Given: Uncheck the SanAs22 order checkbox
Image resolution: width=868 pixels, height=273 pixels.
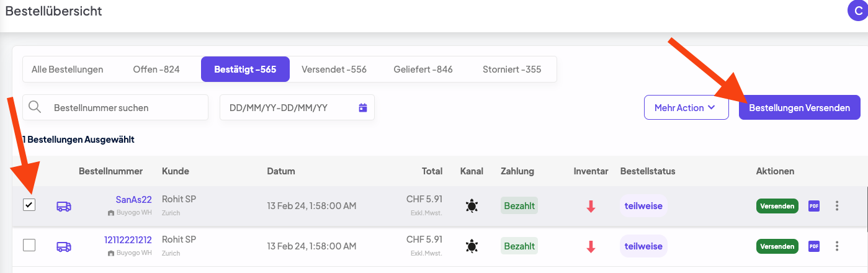Looking at the screenshot, I should click(x=29, y=205).
